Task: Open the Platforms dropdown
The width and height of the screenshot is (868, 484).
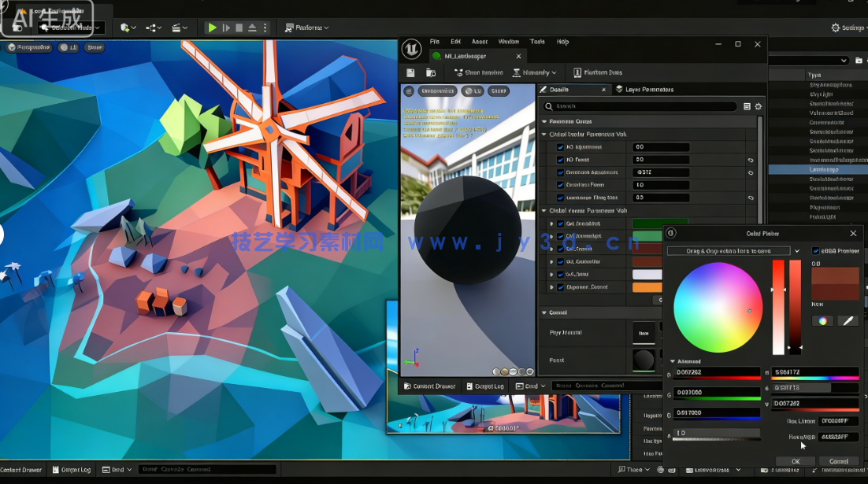Action: point(306,27)
